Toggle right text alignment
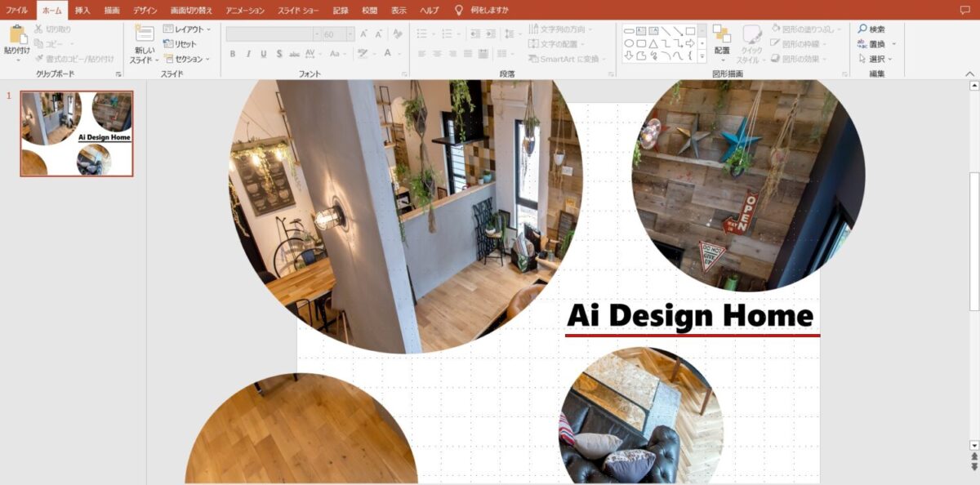980x485 pixels. (x=453, y=54)
